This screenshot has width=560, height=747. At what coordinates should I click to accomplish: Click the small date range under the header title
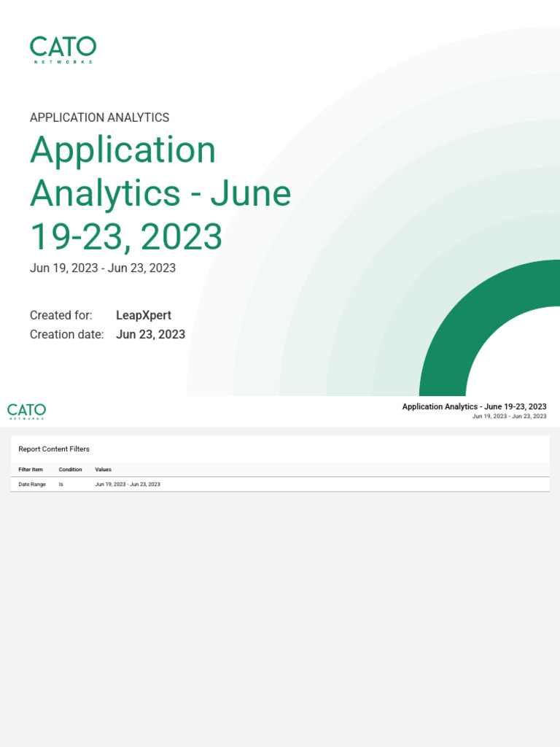pos(509,417)
